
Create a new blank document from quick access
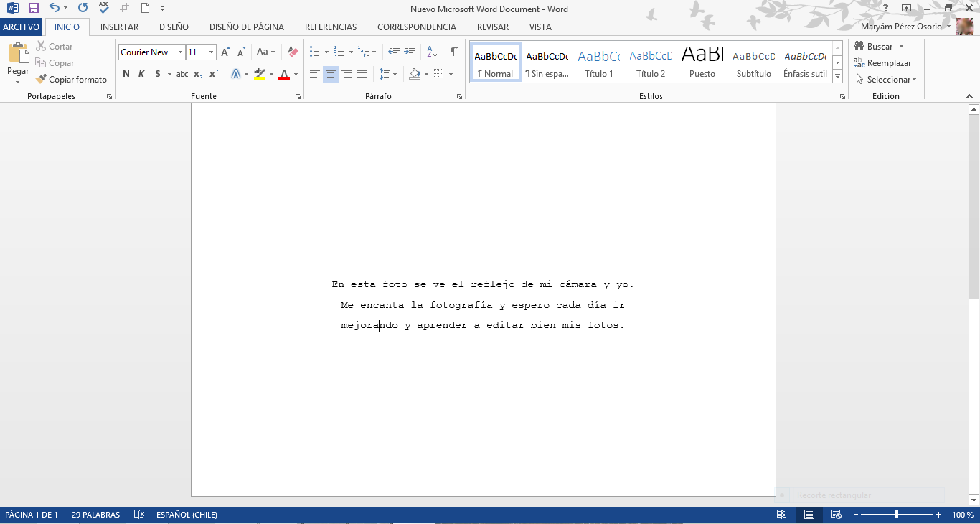(145, 9)
